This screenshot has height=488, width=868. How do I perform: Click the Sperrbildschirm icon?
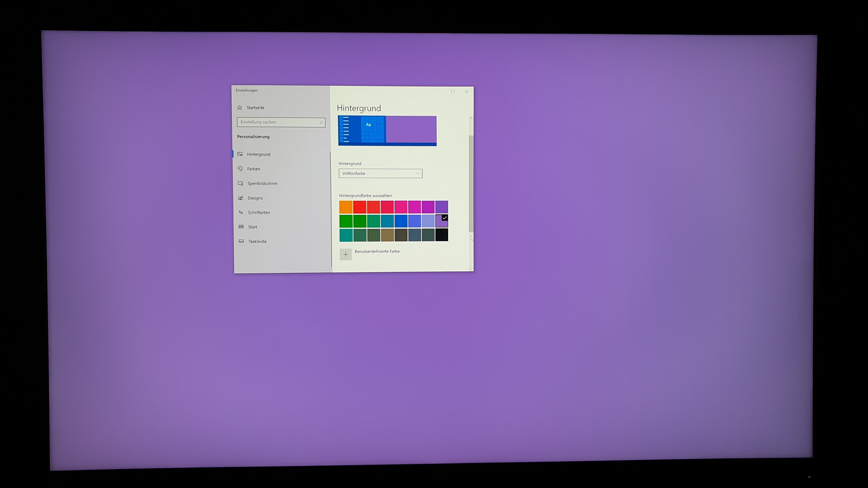point(241,183)
